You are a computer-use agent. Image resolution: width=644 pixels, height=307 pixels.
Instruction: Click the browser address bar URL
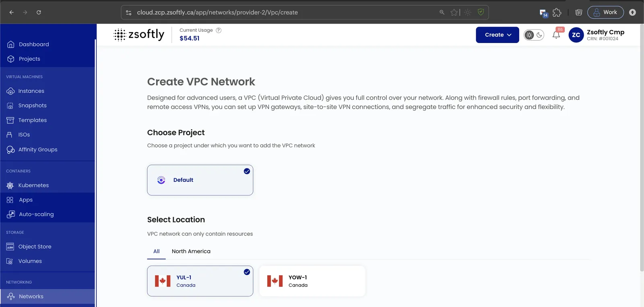coord(217,12)
